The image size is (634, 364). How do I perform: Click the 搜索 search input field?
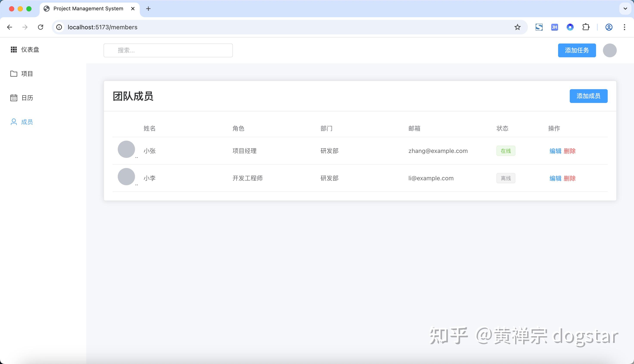pyautogui.click(x=168, y=50)
